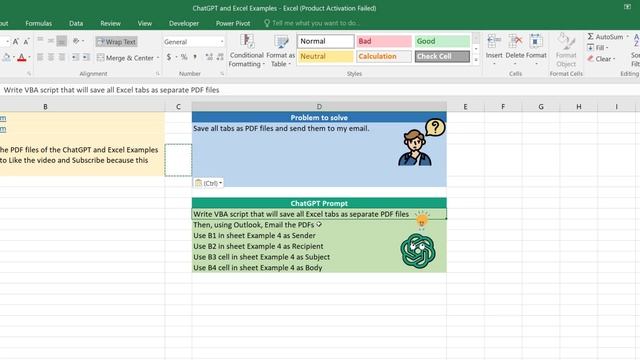Expand Accounting format dropdown arrow
Image resolution: width=640 pixels, height=360 pixels.
click(x=176, y=57)
